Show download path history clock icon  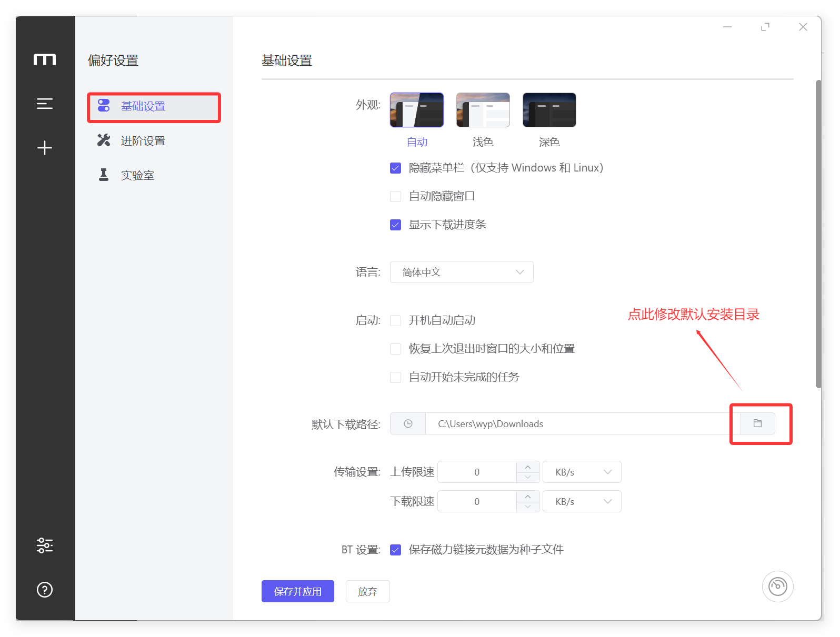click(408, 423)
